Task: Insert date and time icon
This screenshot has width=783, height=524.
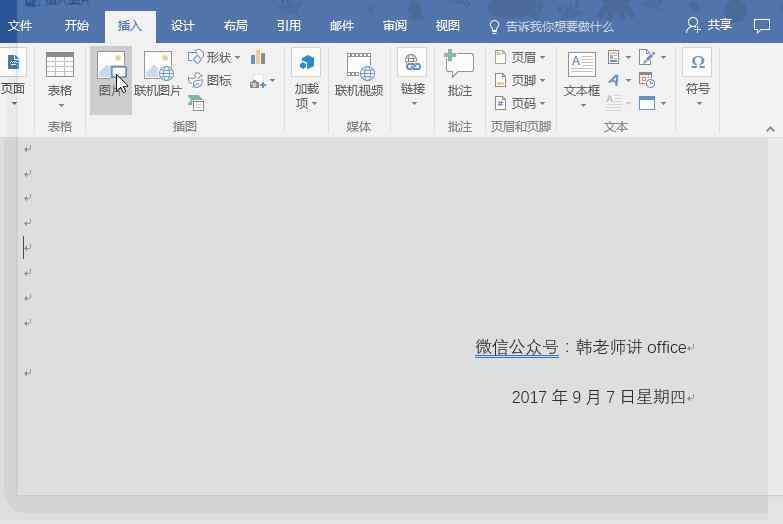Action: pyautogui.click(x=647, y=80)
